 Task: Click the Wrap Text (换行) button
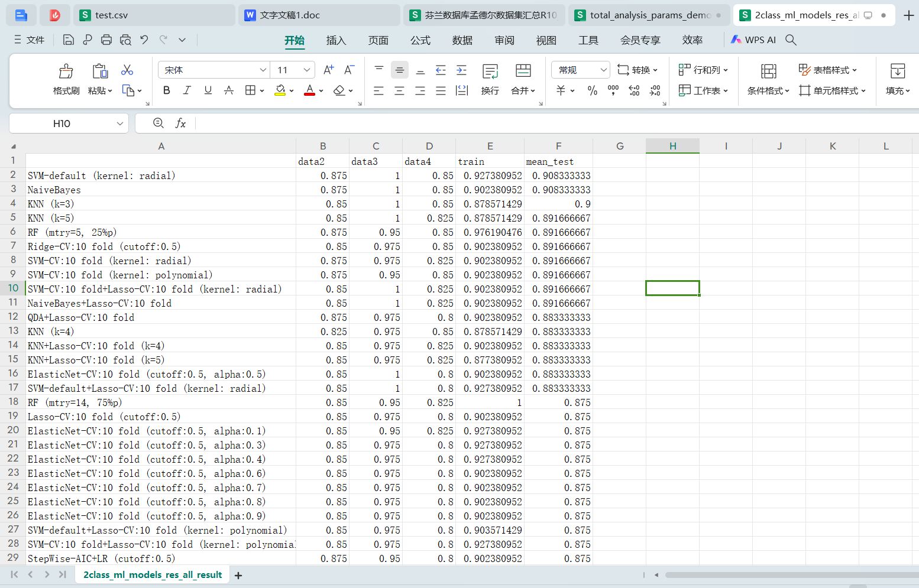[x=490, y=79]
